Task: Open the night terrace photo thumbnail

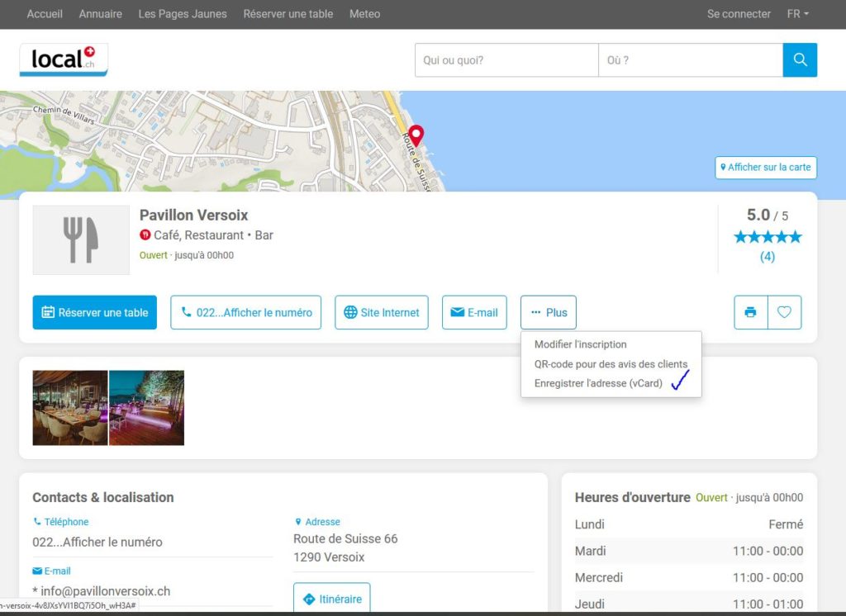Action: tap(147, 408)
